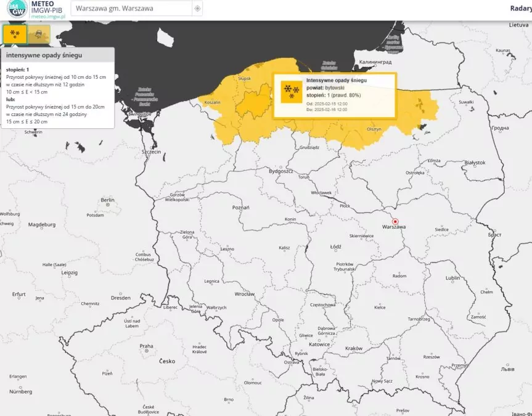Screen dimensions: 532x416
Task: Click the Słupsk label on the map
Action: [x=245, y=79]
